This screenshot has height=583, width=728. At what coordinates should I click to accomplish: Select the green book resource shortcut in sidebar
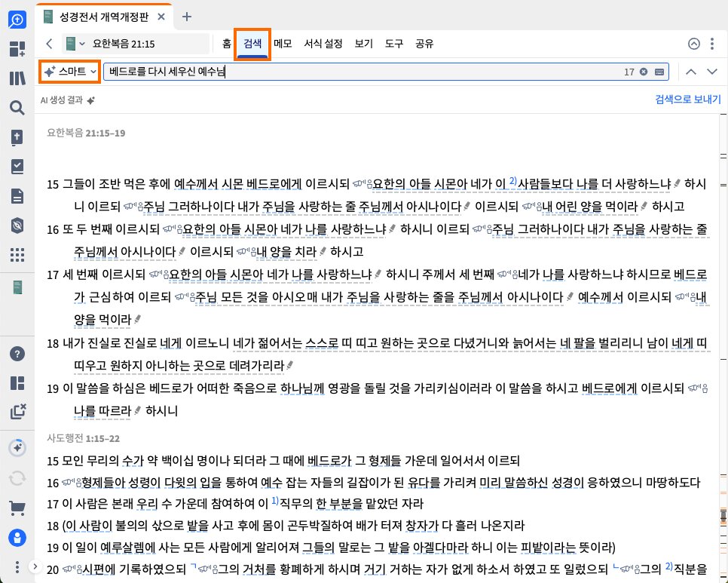pos(17,287)
